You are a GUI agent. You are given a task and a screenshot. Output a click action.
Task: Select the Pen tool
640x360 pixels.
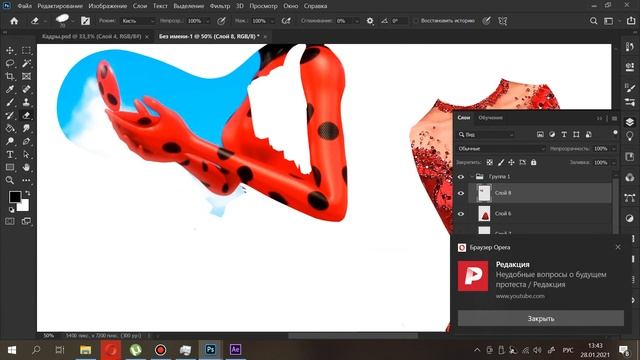[26, 142]
